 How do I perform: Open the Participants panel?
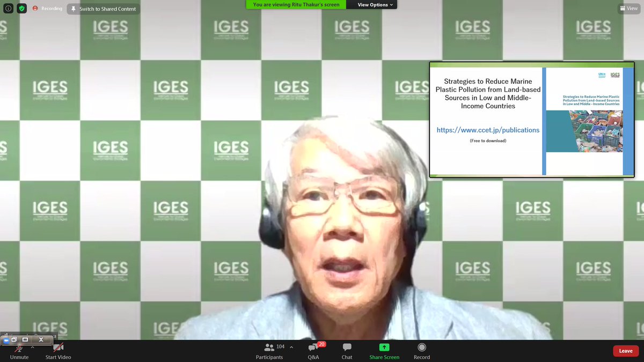tap(269, 352)
